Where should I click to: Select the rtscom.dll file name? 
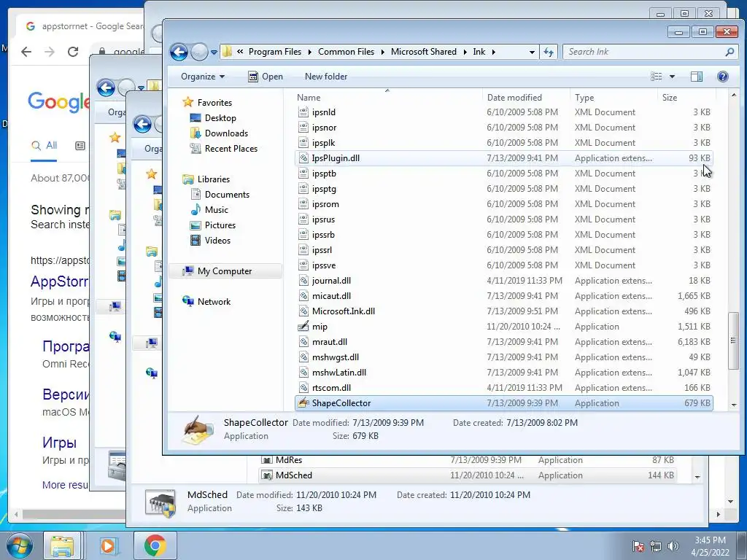[x=331, y=388]
